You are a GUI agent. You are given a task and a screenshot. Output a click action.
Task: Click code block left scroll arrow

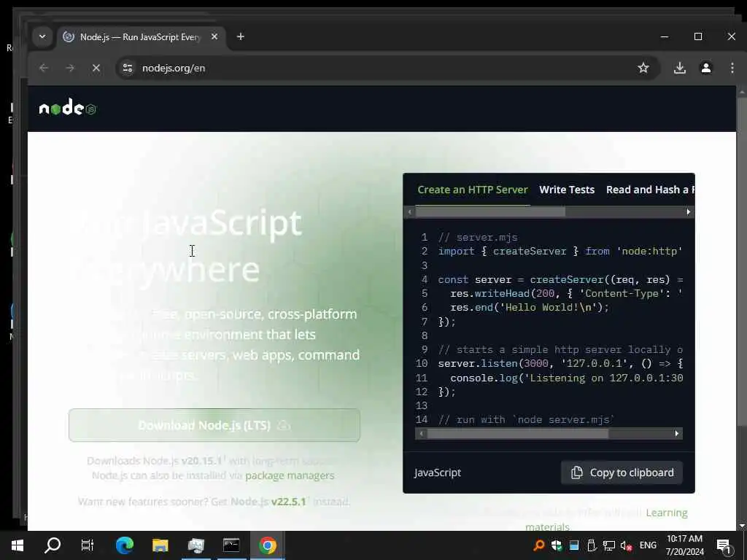point(421,433)
